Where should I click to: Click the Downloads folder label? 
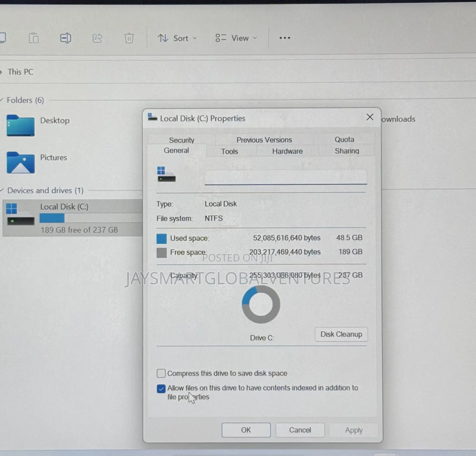pyautogui.click(x=398, y=119)
